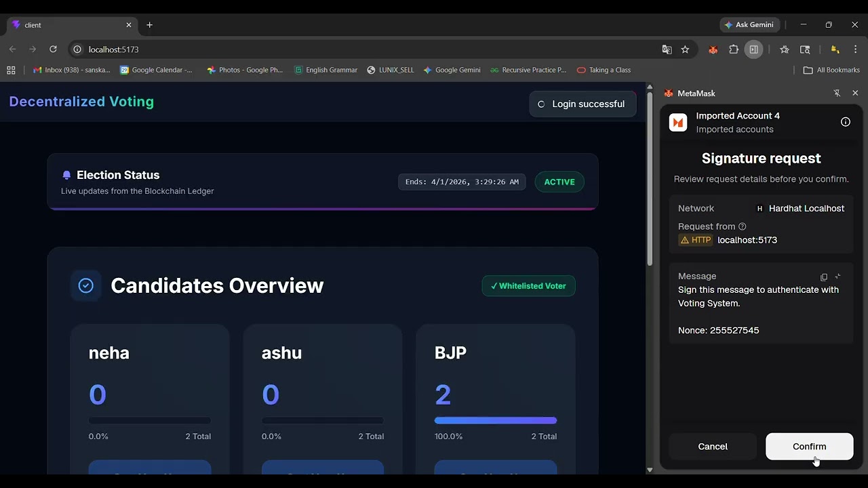Click the Ask Gemini button

coord(749,25)
